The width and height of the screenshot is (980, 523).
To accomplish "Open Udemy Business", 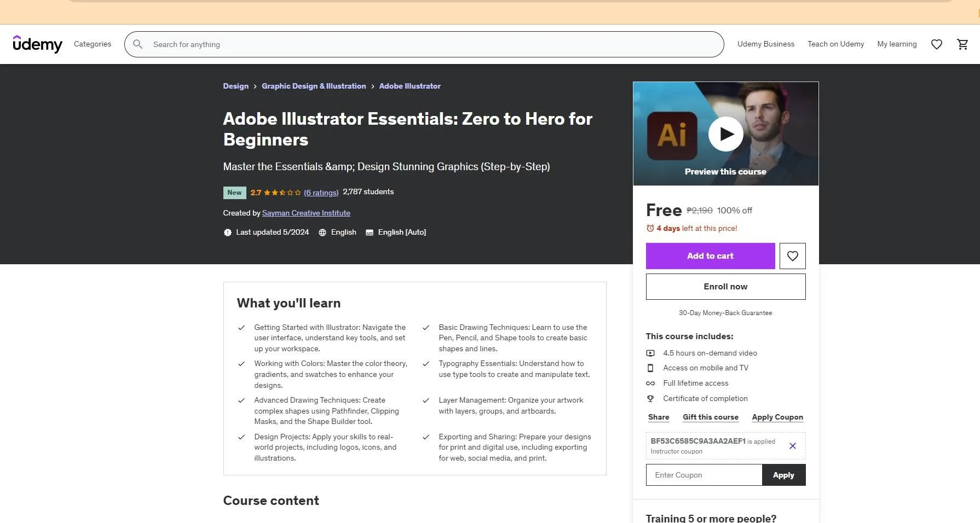I will click(765, 44).
